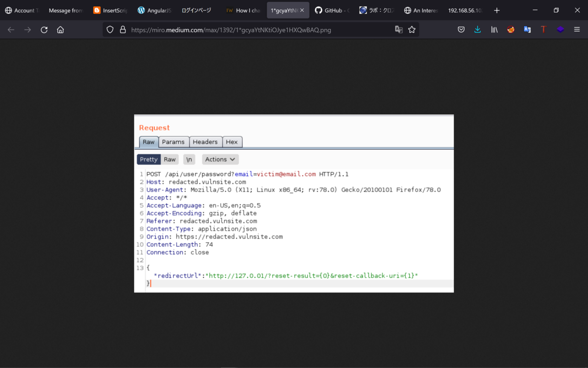Click the http://127.0.01 redirect URL value

[311, 276]
